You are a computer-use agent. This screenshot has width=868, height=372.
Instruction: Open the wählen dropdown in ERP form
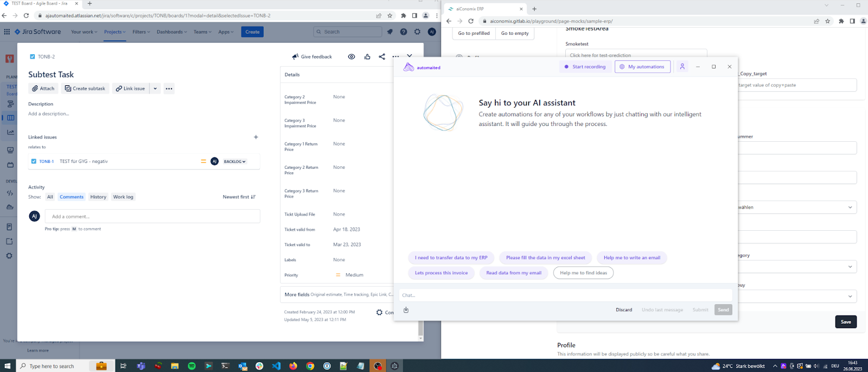tap(797, 207)
